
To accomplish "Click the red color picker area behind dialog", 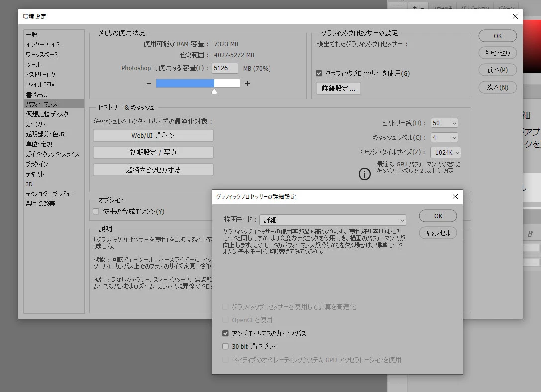I will pos(532,47).
